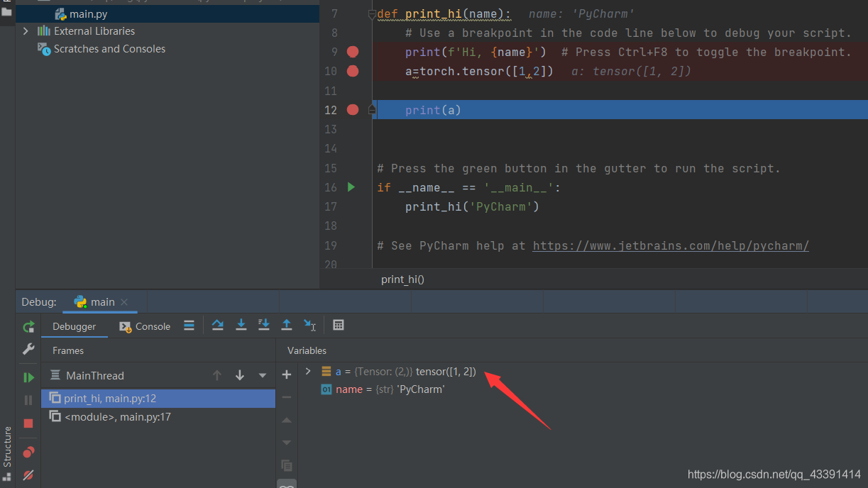Select previous frame up arrow

[217, 375]
